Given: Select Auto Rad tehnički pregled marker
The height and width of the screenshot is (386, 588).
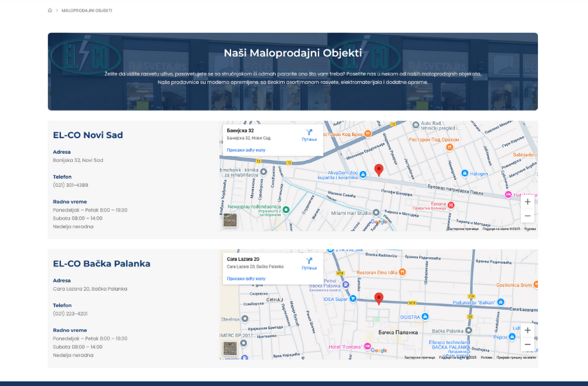Looking at the screenshot, I should coord(416,125).
